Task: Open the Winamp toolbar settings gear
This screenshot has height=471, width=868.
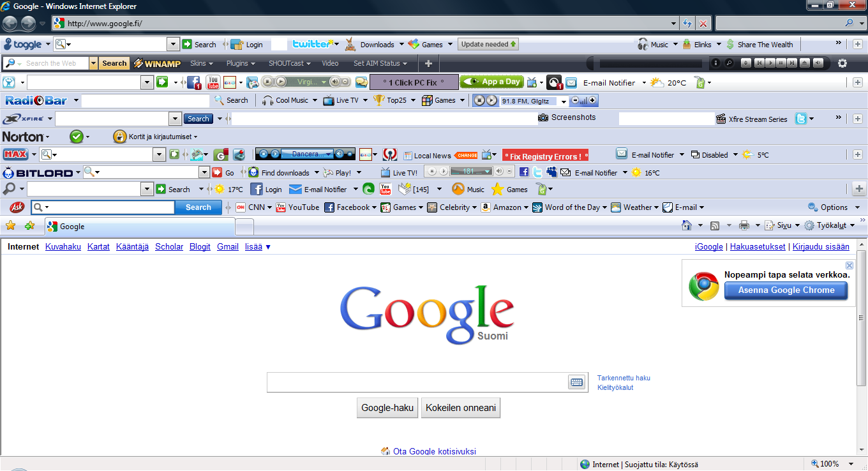Action: tap(842, 63)
